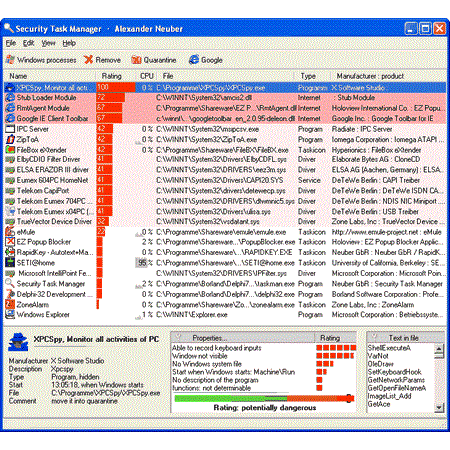
Task: Click the eMule process icon
Action: point(10,232)
